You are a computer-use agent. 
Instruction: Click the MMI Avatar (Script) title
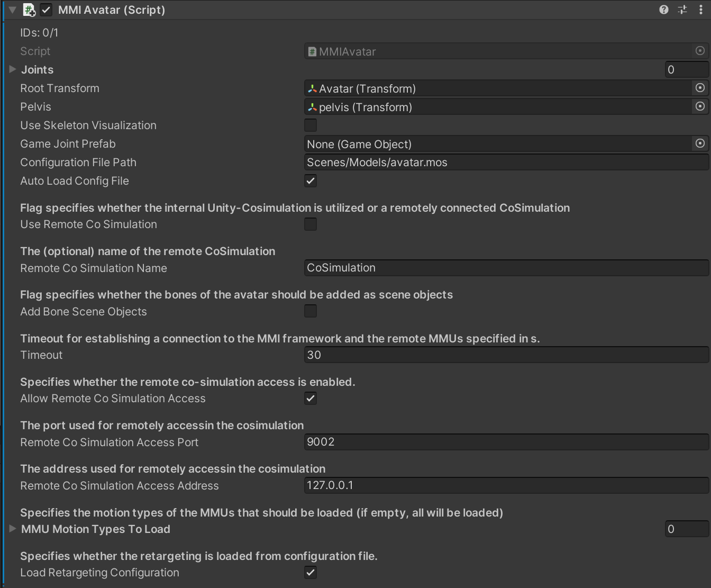tap(112, 10)
